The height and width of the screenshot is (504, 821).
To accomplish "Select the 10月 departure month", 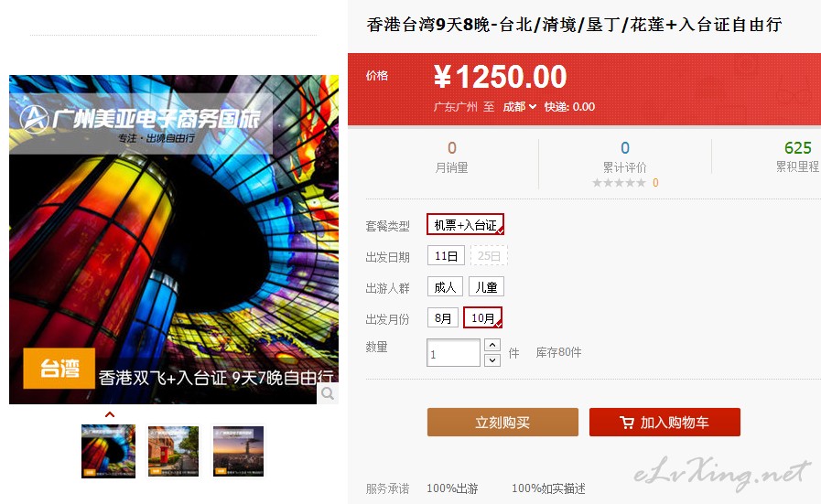I will (x=482, y=317).
